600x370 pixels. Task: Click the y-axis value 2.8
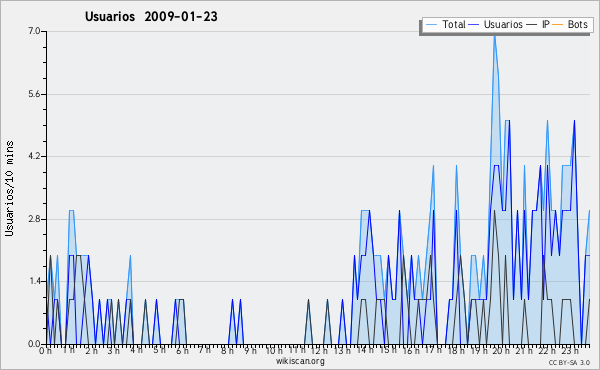pos(34,219)
